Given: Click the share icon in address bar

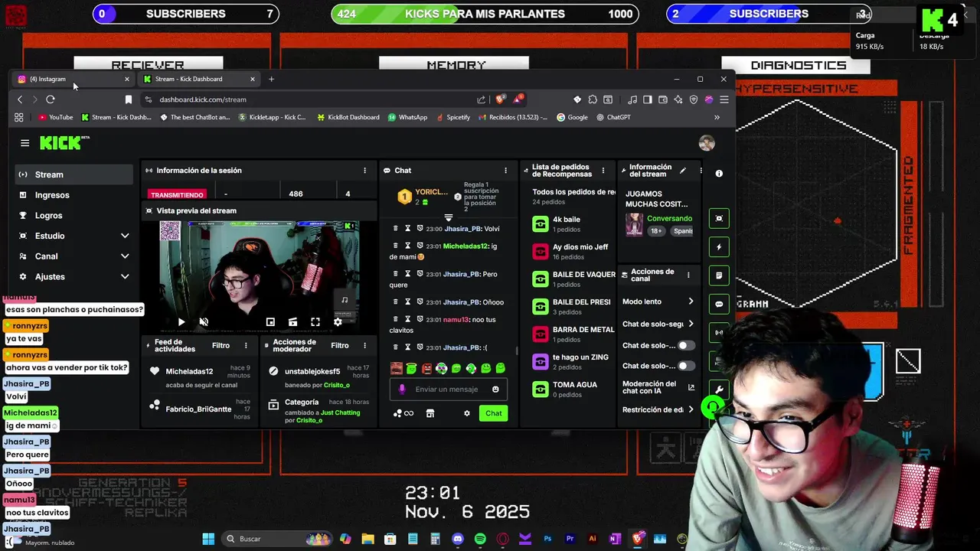Looking at the screenshot, I should tap(481, 99).
